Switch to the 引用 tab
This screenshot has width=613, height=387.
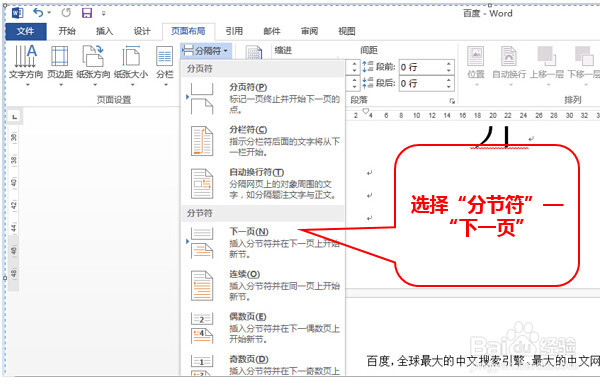pyautogui.click(x=234, y=31)
